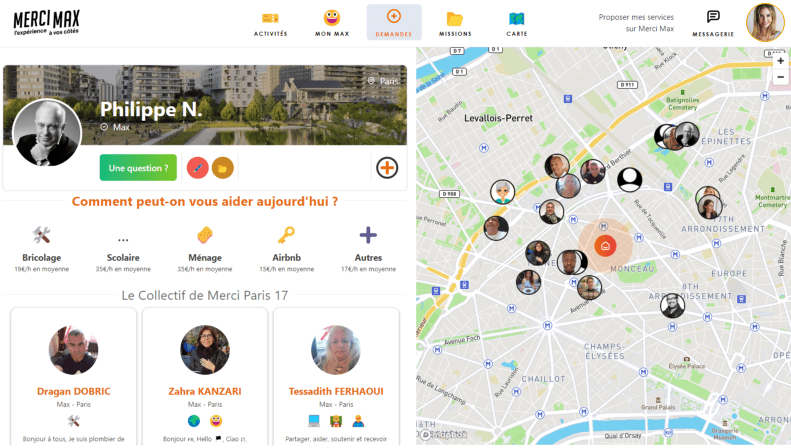Image resolution: width=791 pixels, height=448 pixels.
Task: Zoom out on the map
Action: 780,77
